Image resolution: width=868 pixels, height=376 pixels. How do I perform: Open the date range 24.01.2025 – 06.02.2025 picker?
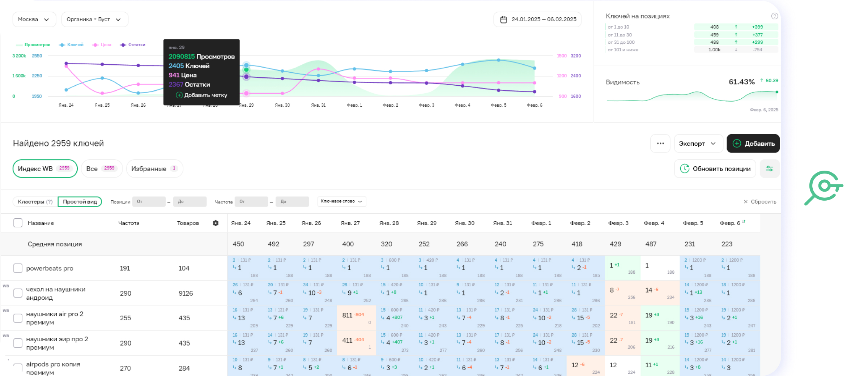point(537,20)
